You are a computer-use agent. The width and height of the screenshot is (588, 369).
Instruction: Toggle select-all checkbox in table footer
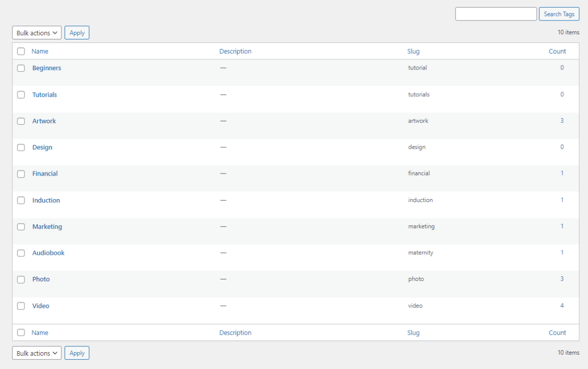(21, 333)
